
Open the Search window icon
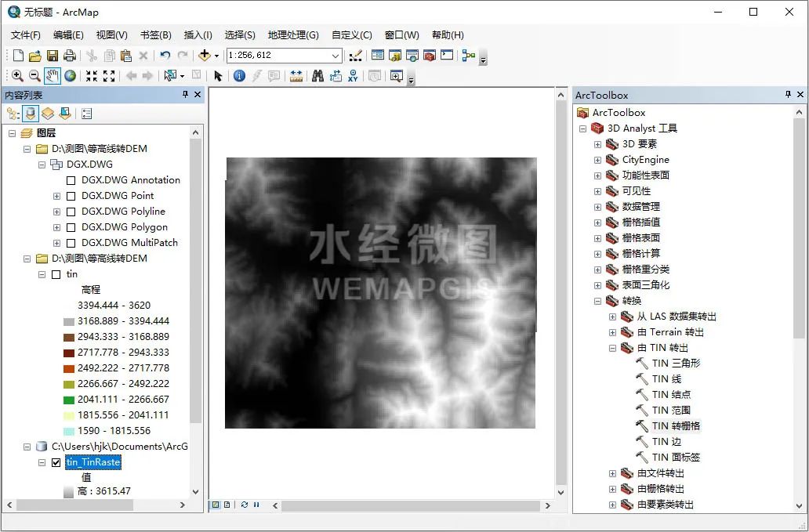[x=412, y=55]
